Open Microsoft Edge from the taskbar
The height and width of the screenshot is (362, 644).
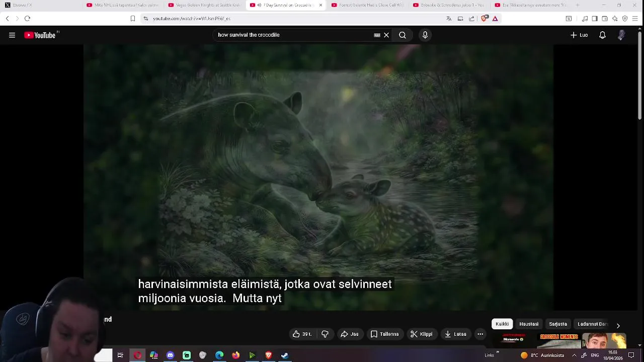coord(219,355)
